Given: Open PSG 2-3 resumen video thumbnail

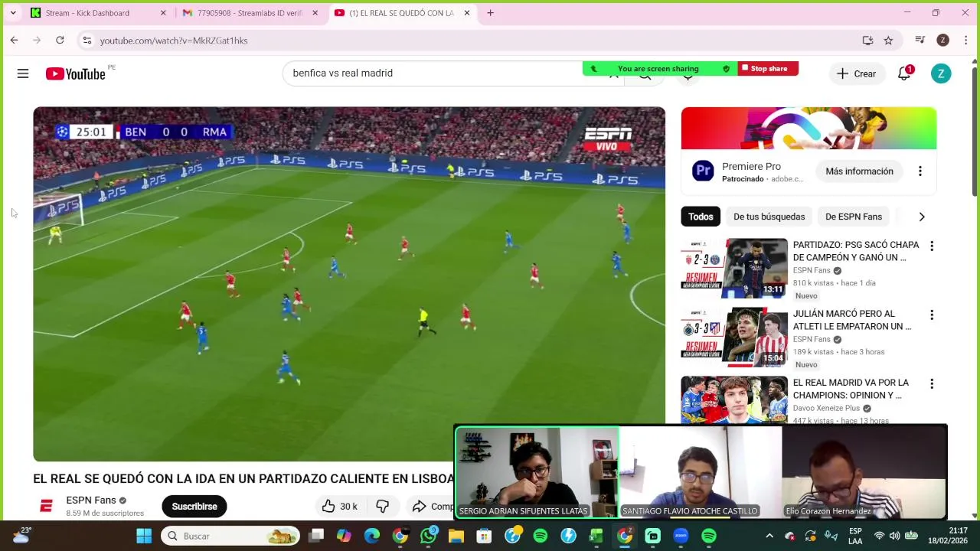Looking at the screenshot, I should [x=734, y=268].
